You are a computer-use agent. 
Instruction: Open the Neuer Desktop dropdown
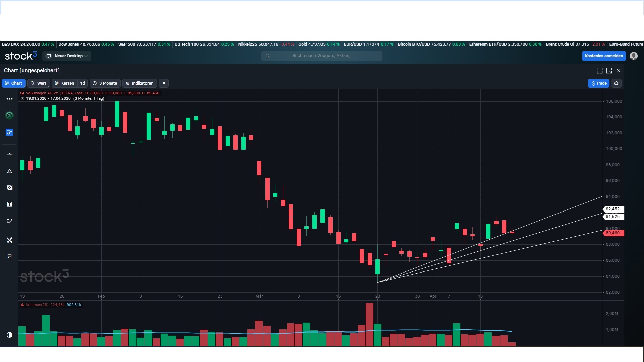click(x=67, y=56)
